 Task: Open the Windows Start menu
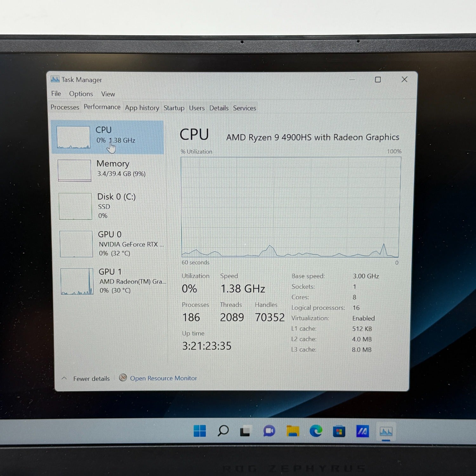pos(200,431)
